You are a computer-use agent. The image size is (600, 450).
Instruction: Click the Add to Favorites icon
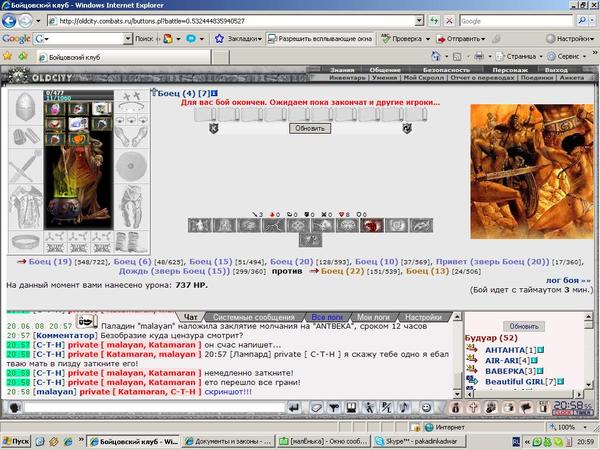coord(23,56)
